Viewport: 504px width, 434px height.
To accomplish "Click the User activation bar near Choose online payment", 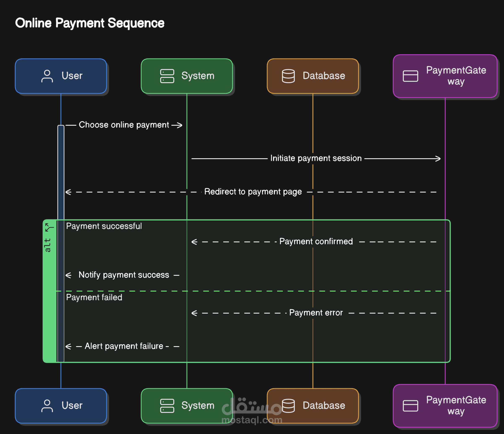I will click(x=61, y=243).
